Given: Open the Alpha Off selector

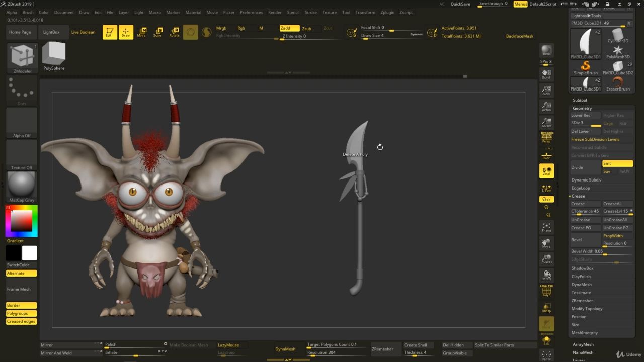Looking at the screenshot, I should pos(22,123).
